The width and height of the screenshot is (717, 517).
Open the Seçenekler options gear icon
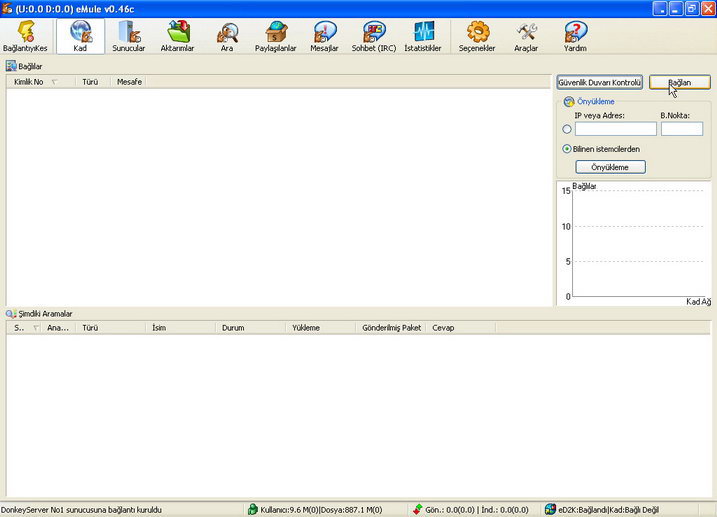click(477, 36)
